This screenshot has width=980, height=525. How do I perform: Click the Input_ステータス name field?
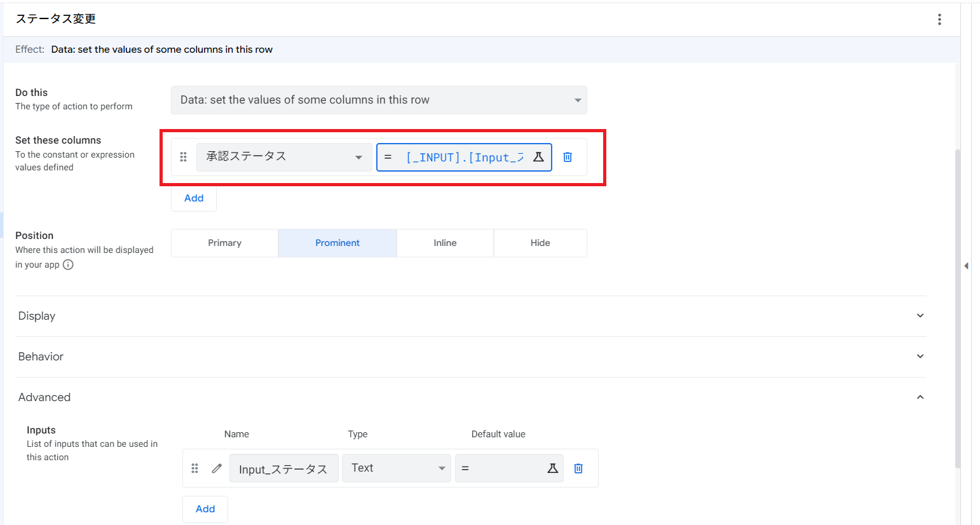click(283, 469)
